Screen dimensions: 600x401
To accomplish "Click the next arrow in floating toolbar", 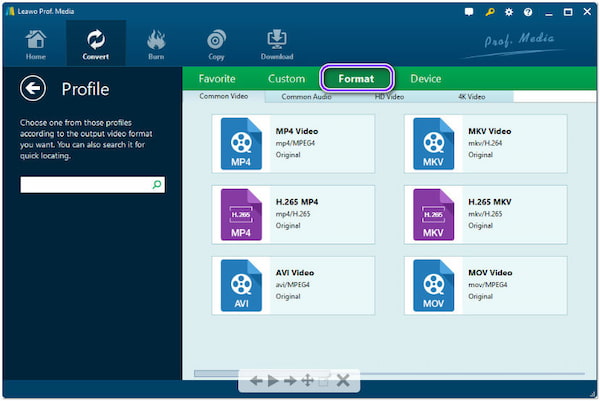I will (290, 381).
